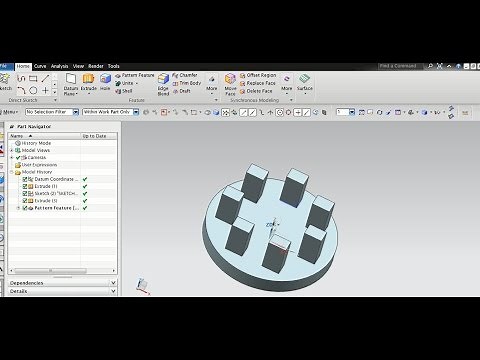
Task: Click the Shell command
Action: (124, 91)
